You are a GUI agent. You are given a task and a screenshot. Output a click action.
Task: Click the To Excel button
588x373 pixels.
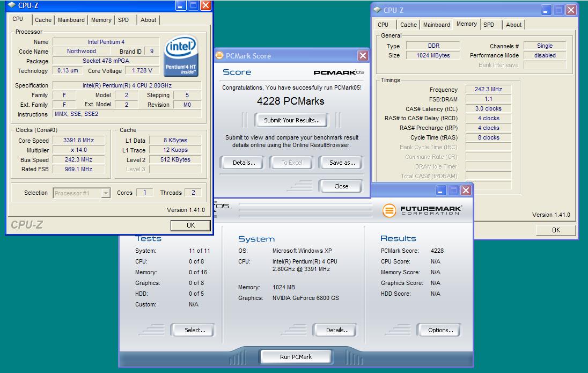pyautogui.click(x=292, y=163)
